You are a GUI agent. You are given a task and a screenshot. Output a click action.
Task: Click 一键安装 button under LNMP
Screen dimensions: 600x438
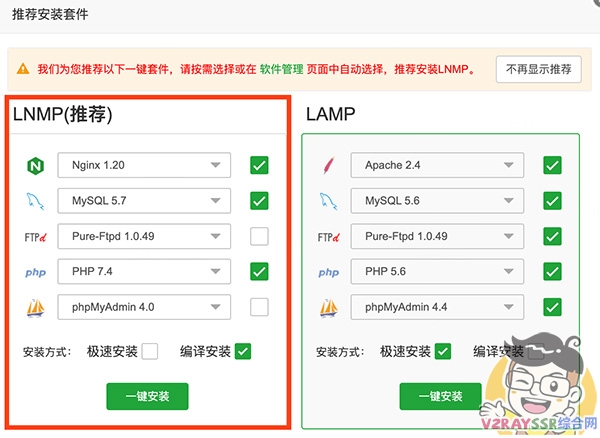click(147, 396)
